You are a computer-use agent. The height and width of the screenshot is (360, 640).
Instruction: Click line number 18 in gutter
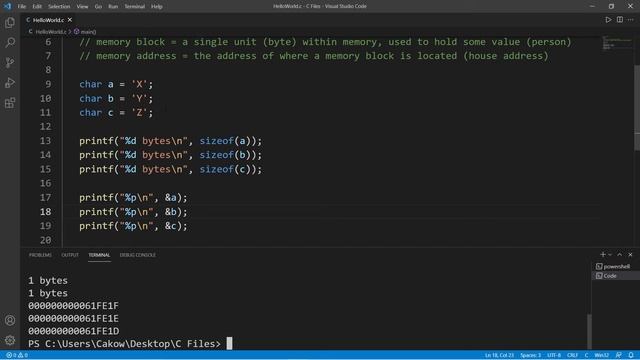pos(46,211)
